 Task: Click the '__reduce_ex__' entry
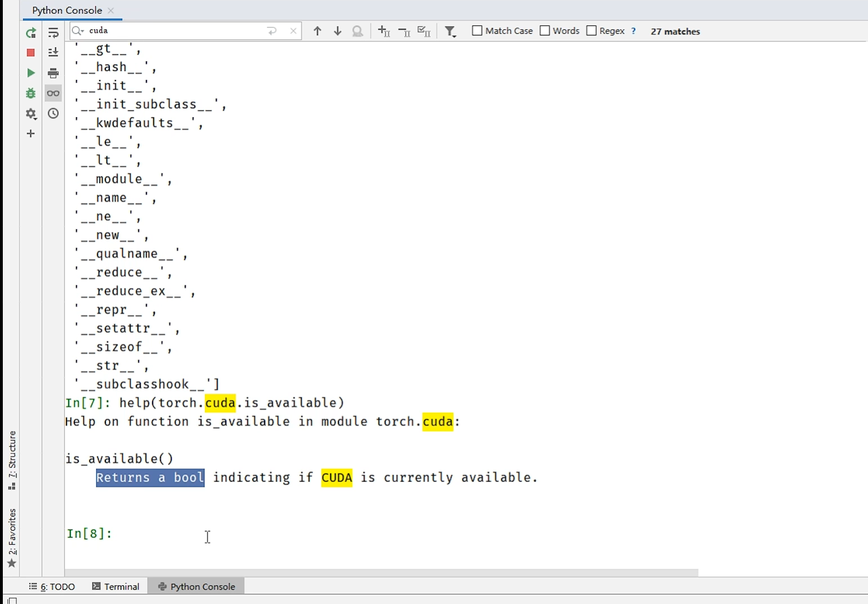135,291
